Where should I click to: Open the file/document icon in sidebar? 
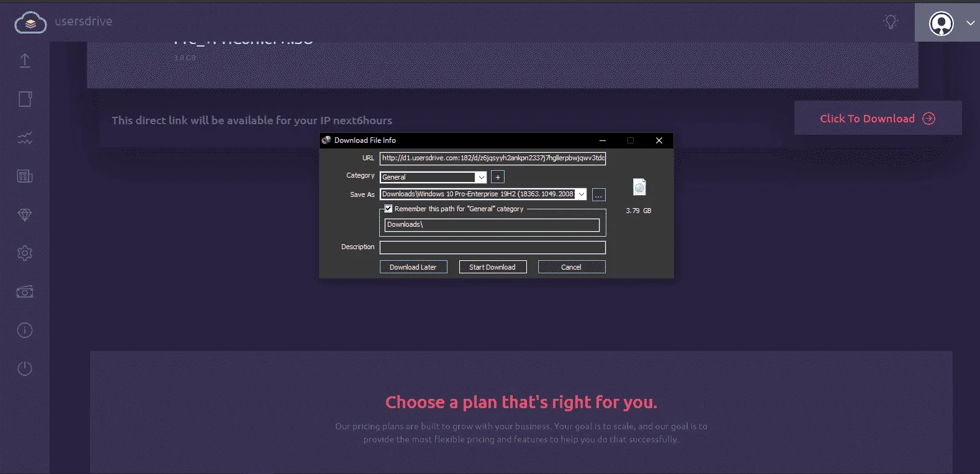click(x=25, y=99)
